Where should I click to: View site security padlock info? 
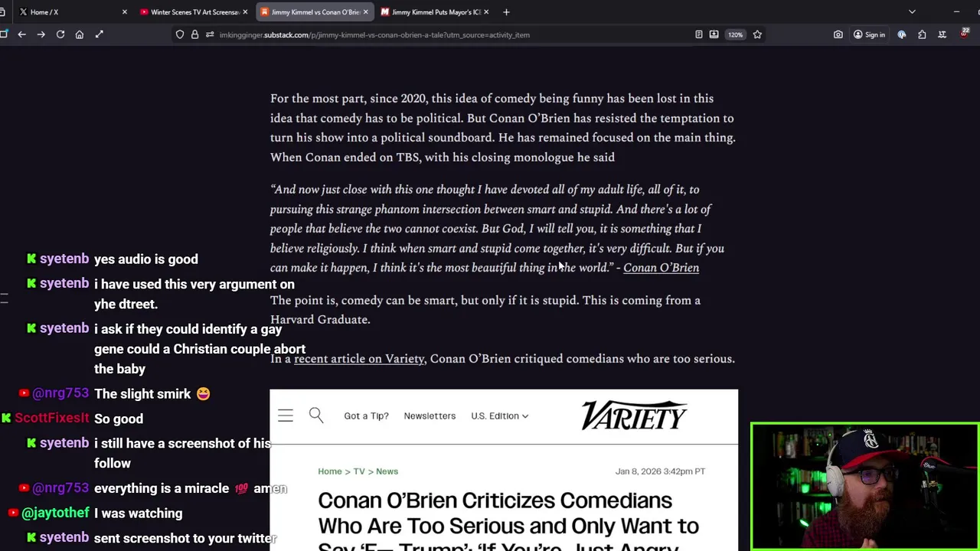194,34
